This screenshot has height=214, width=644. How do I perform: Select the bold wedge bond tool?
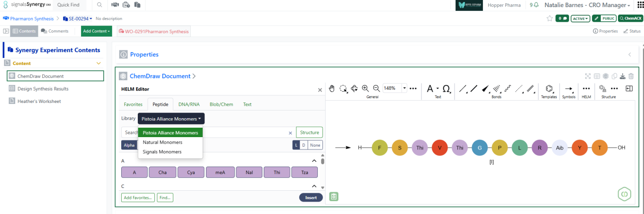485,88
